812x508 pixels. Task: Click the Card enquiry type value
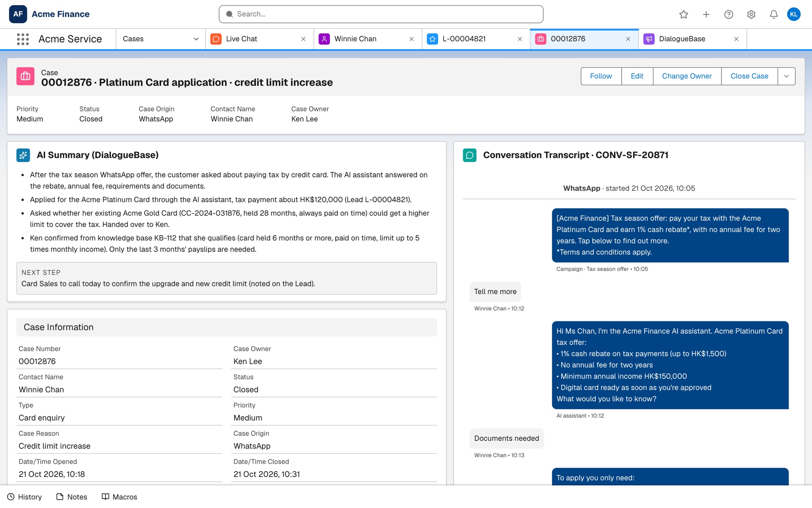[41, 418]
